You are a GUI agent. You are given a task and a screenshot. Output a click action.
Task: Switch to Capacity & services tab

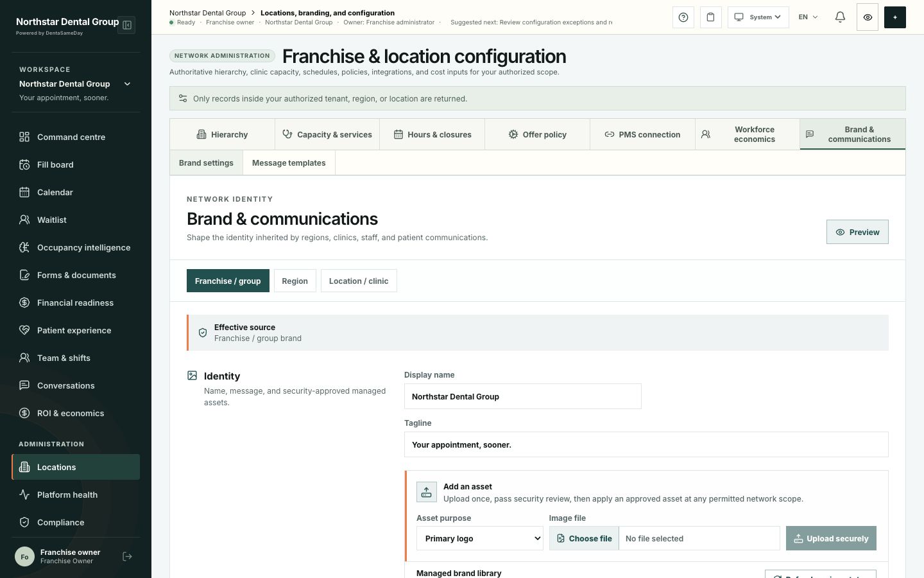(327, 134)
